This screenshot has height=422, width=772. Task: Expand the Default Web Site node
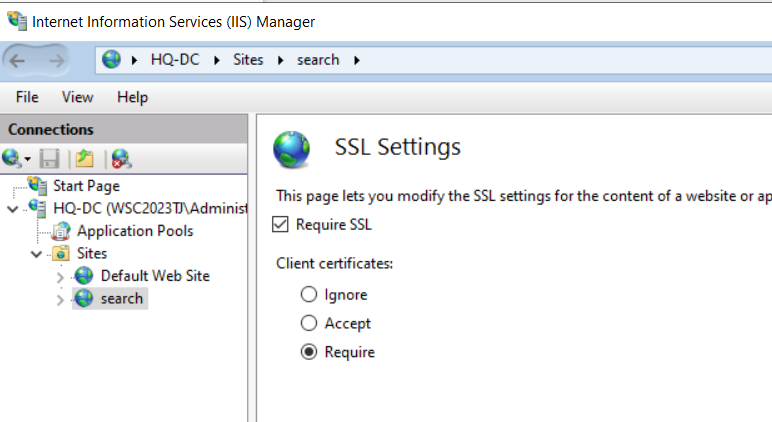click(x=60, y=277)
